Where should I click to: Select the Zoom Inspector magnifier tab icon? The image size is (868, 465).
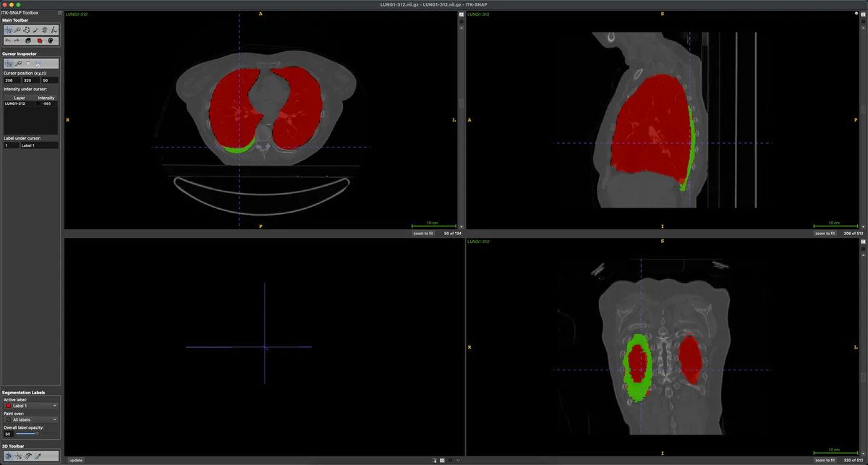pos(17,64)
